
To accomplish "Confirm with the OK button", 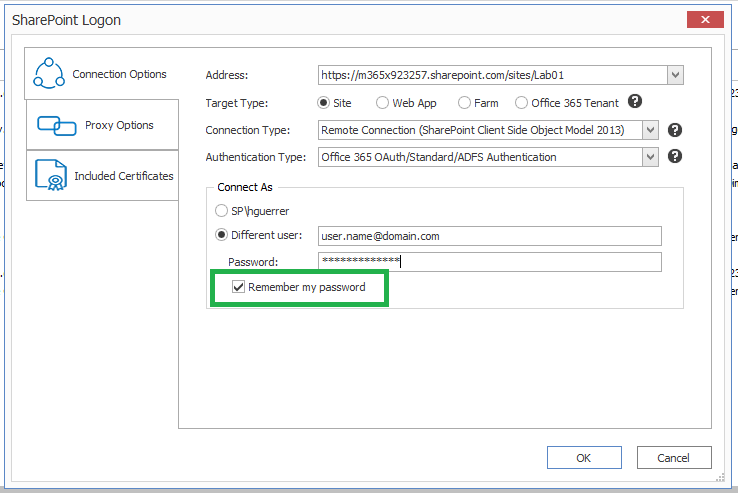I will (584, 458).
